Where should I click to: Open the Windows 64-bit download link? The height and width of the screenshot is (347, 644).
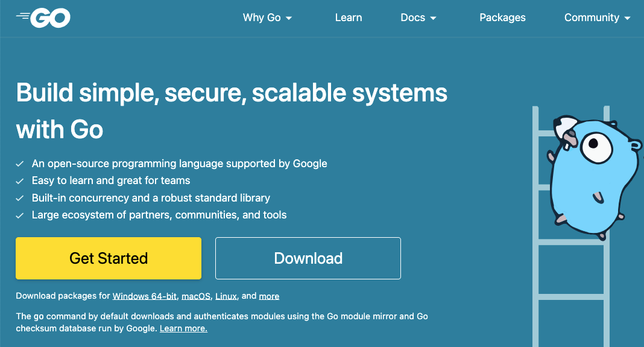pyautogui.click(x=145, y=296)
